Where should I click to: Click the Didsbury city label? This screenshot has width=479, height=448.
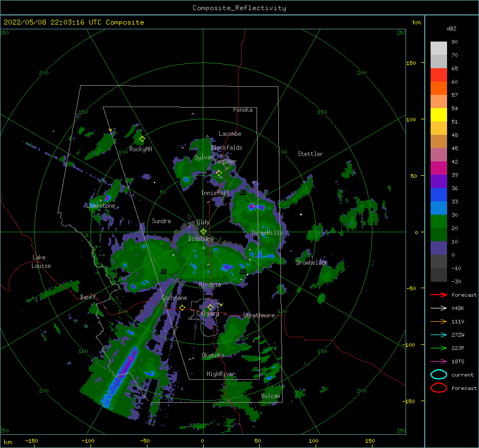201,239
